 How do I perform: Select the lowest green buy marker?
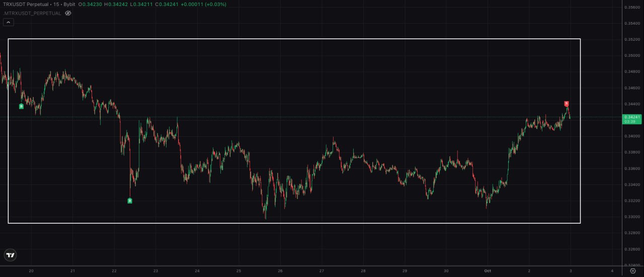pos(130,201)
